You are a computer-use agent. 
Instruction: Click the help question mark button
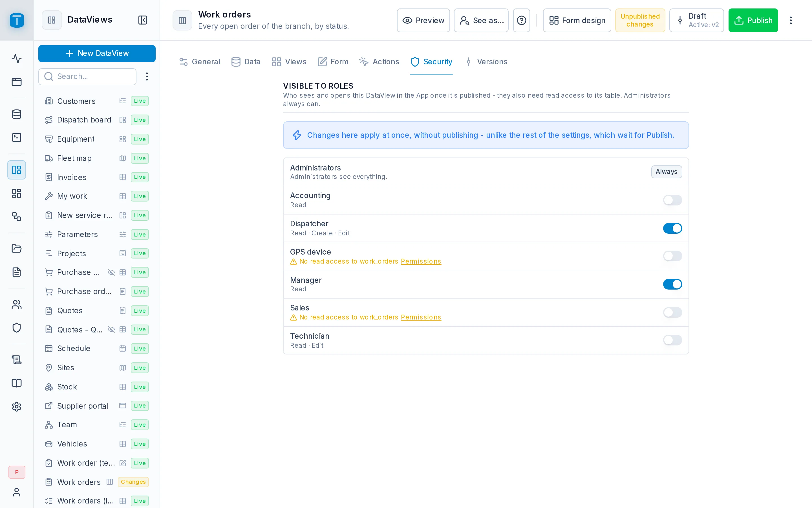[521, 21]
